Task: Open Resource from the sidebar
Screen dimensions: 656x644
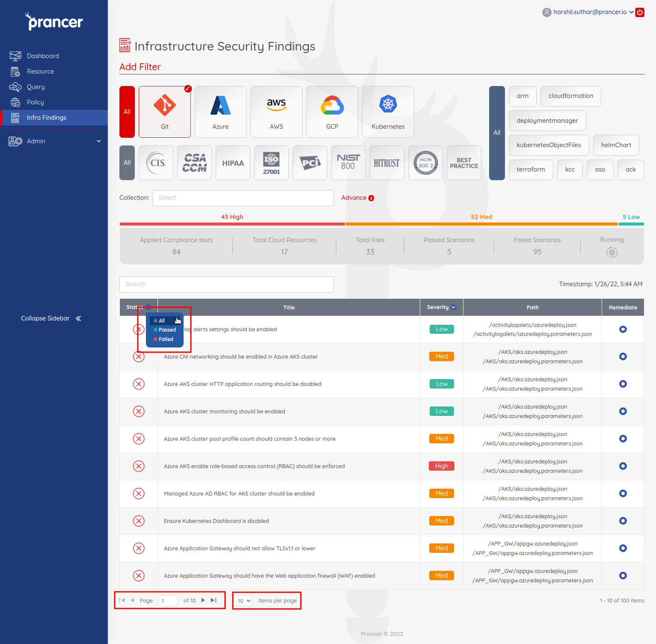Action: pos(54,71)
